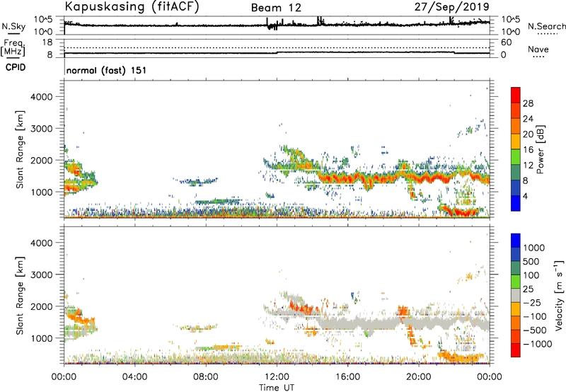Pick the gray -25 to 25 Velocity segment

coord(516,295)
